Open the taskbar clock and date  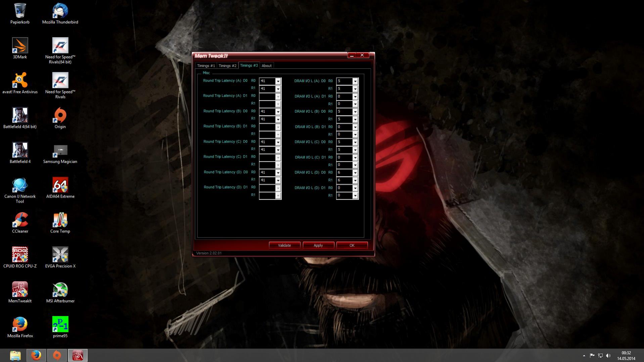point(626,356)
